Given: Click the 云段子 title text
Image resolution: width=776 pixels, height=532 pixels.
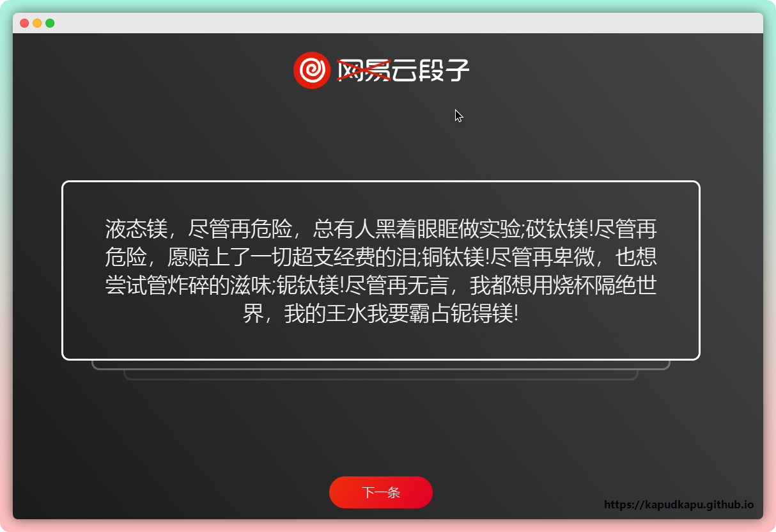Looking at the screenshot, I should [431, 70].
